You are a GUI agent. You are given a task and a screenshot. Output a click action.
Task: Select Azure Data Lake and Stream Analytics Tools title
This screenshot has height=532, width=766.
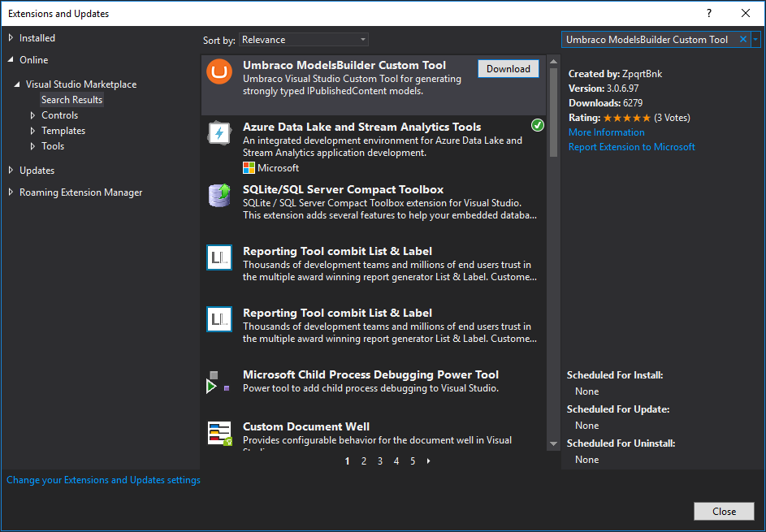click(362, 127)
